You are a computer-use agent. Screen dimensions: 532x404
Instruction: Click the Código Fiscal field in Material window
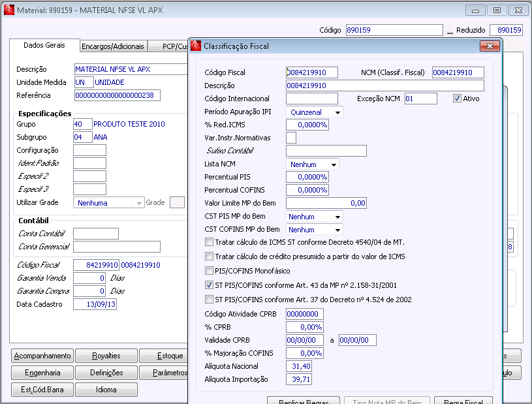pos(96,265)
